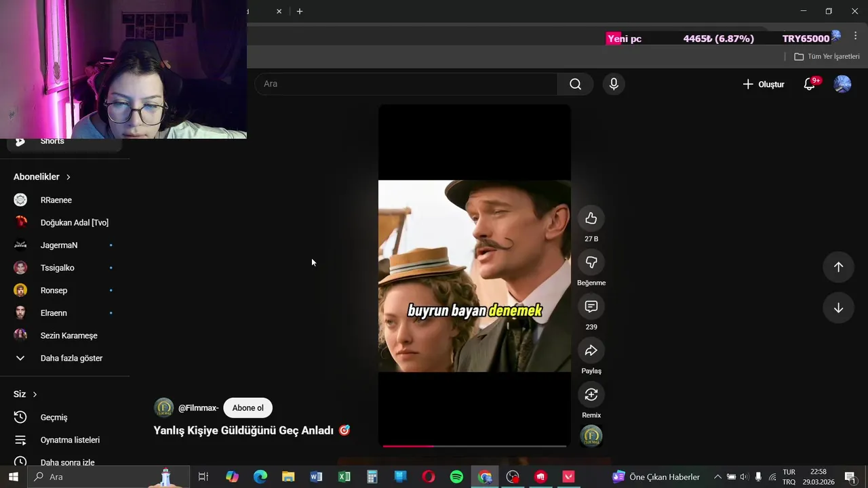Expand Daha fazla göster in subscriptions
This screenshot has height=488, width=868.
65,358
